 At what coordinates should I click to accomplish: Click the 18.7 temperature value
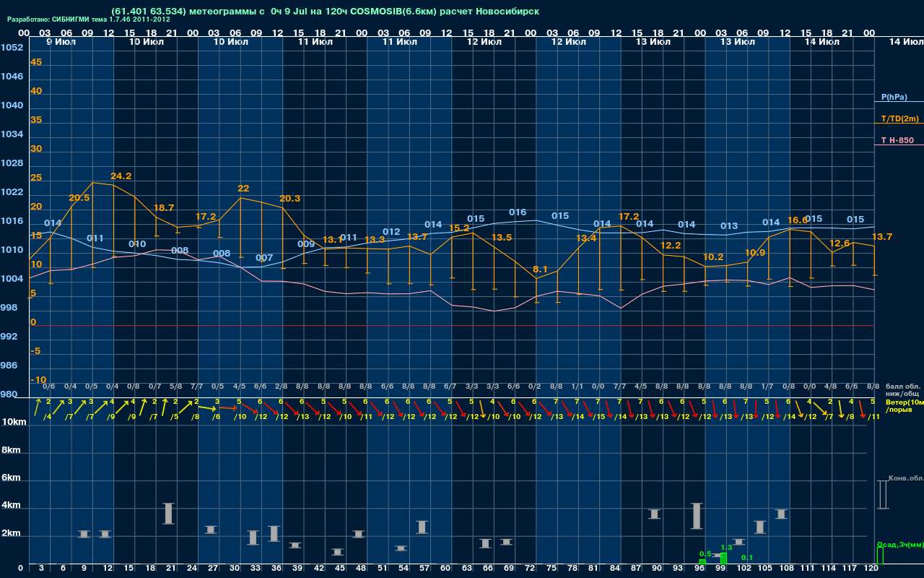pyautogui.click(x=164, y=208)
